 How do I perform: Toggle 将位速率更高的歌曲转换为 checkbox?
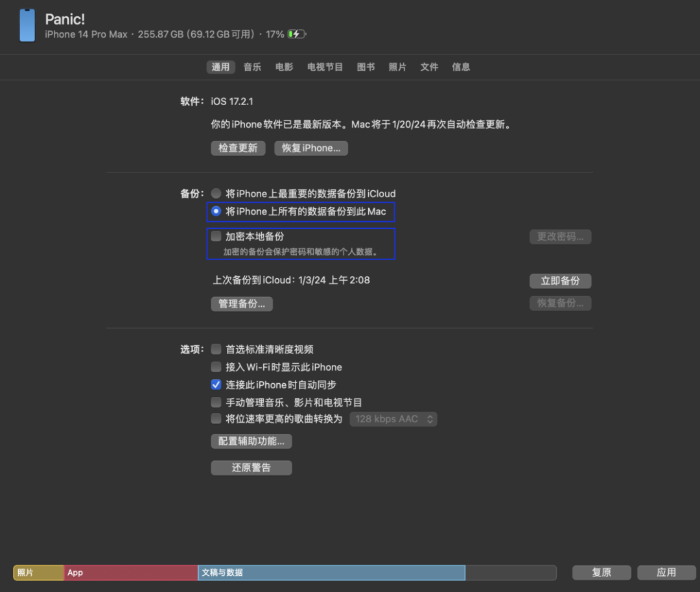[x=216, y=419]
